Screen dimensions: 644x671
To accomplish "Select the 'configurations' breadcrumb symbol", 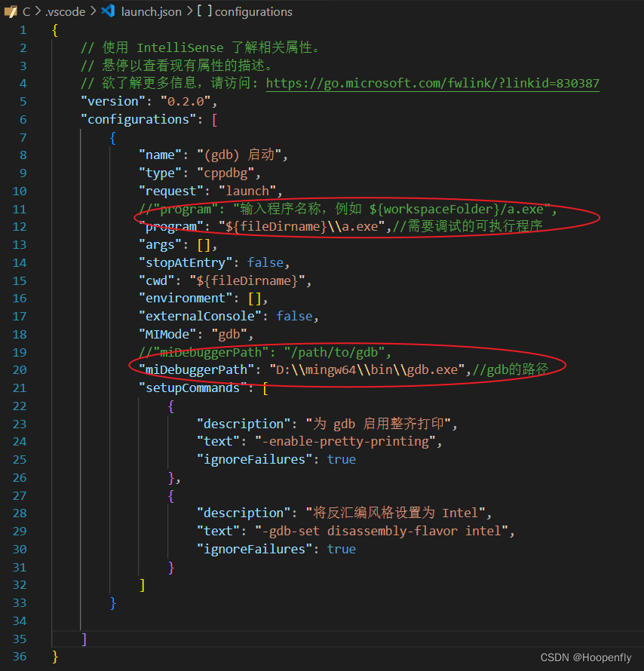I will (x=253, y=11).
